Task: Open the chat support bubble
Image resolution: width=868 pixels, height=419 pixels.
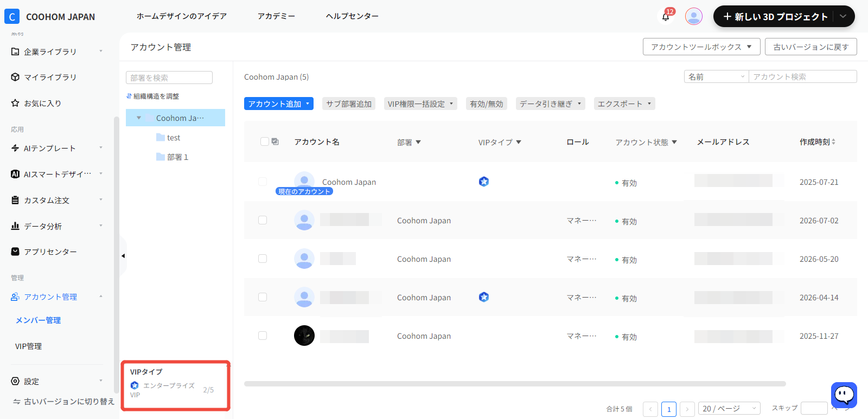Action: tap(844, 395)
